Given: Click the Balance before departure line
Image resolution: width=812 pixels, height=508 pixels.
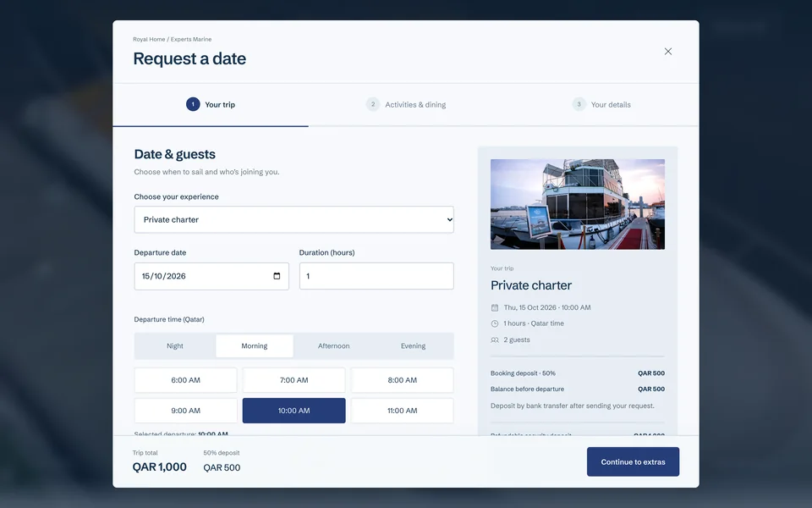Looking at the screenshot, I should (578, 389).
